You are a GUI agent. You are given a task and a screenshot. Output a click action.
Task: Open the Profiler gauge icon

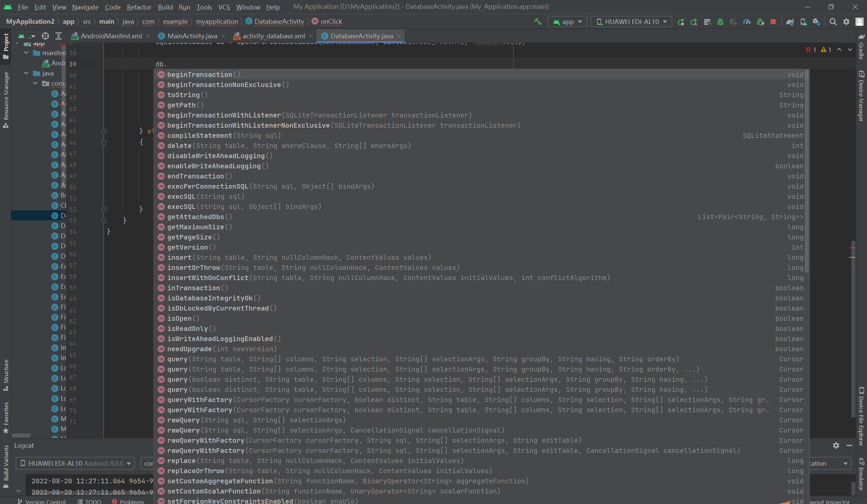746,22
